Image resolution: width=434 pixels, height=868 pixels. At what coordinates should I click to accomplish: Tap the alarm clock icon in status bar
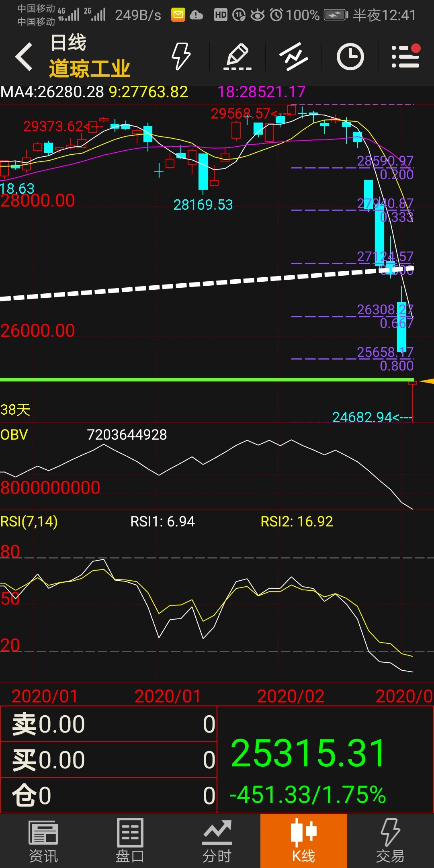276,15
